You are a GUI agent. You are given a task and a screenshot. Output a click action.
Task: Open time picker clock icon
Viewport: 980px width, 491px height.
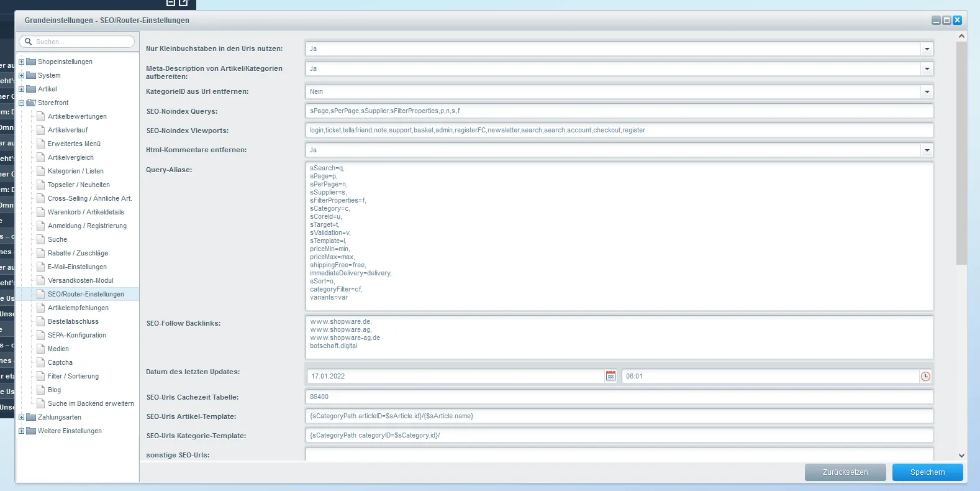click(925, 376)
